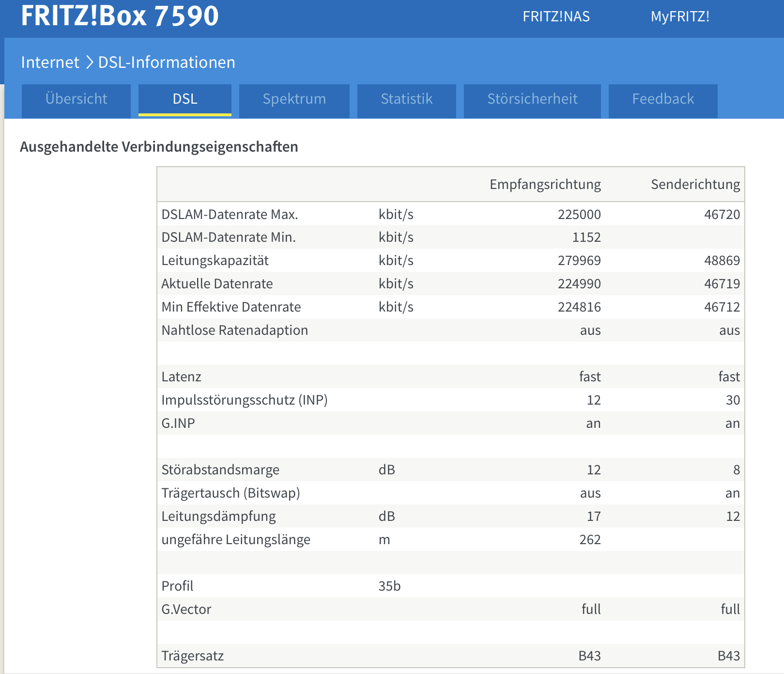Click the Trägersatz row label
This screenshot has width=784, height=674.
[193, 656]
